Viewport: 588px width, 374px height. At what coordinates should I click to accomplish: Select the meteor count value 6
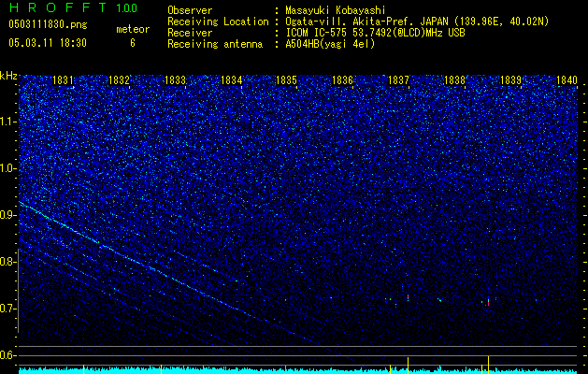(133, 43)
